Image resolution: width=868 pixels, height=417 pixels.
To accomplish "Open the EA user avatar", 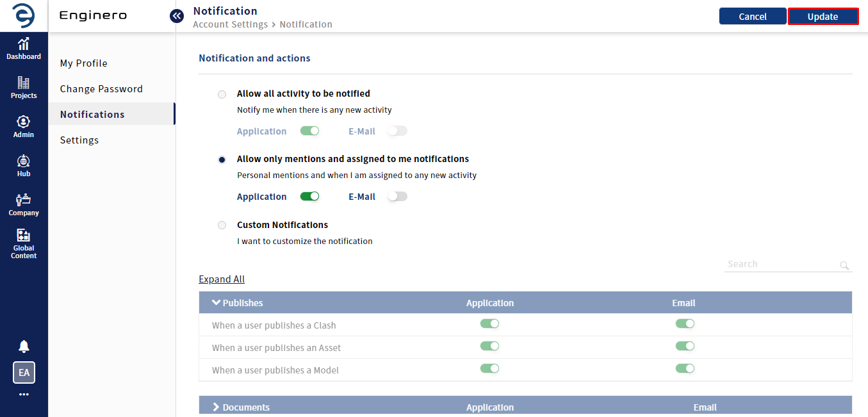I will 24,372.
